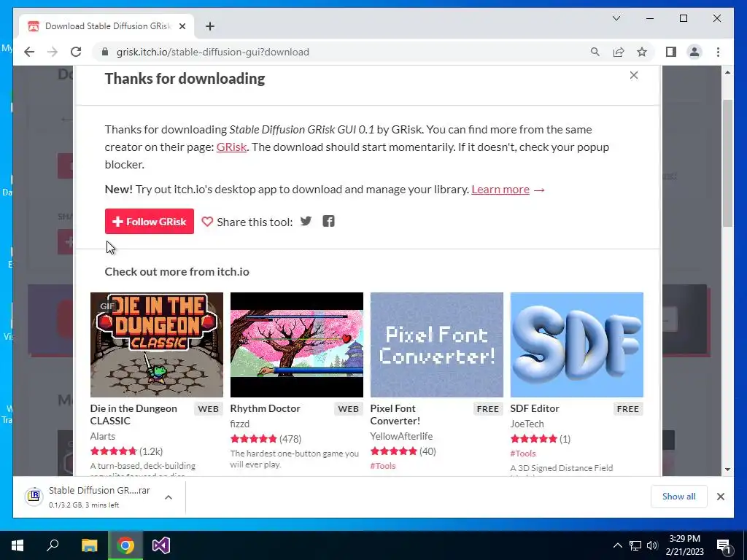Open File Explorer from taskbar

click(89, 545)
